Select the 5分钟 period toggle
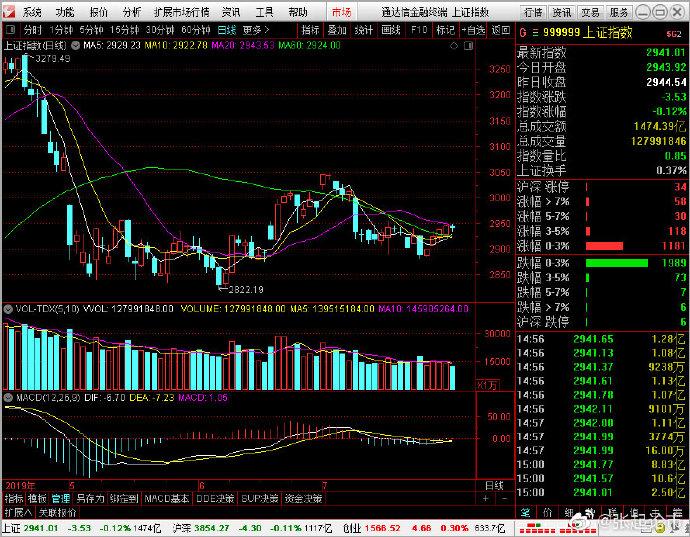 pos(91,30)
